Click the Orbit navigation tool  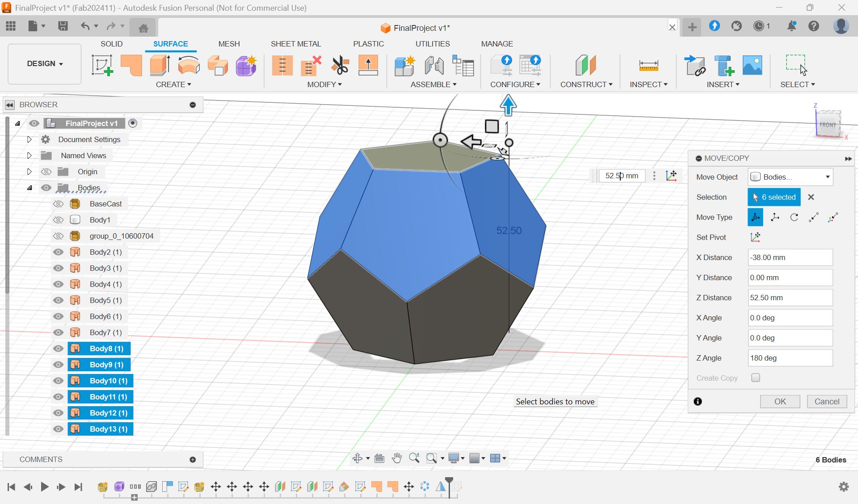357,458
